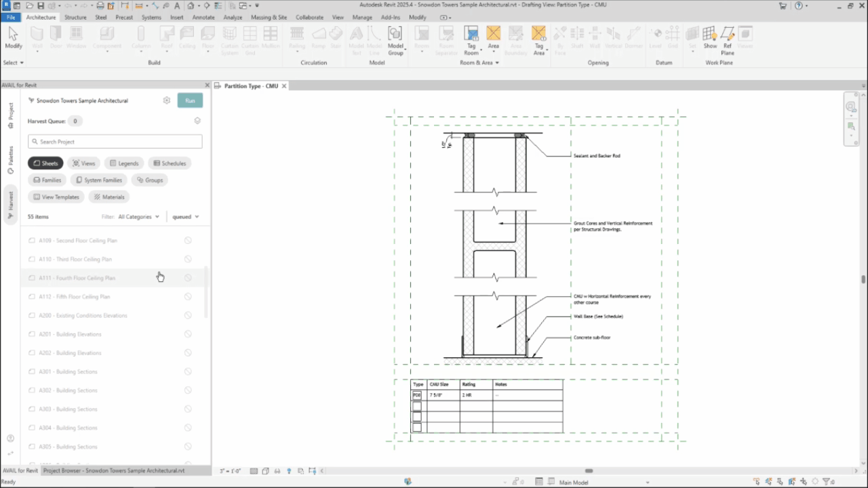Select the Modify arrow tool
This screenshot has height=488, width=868.
click(13, 38)
